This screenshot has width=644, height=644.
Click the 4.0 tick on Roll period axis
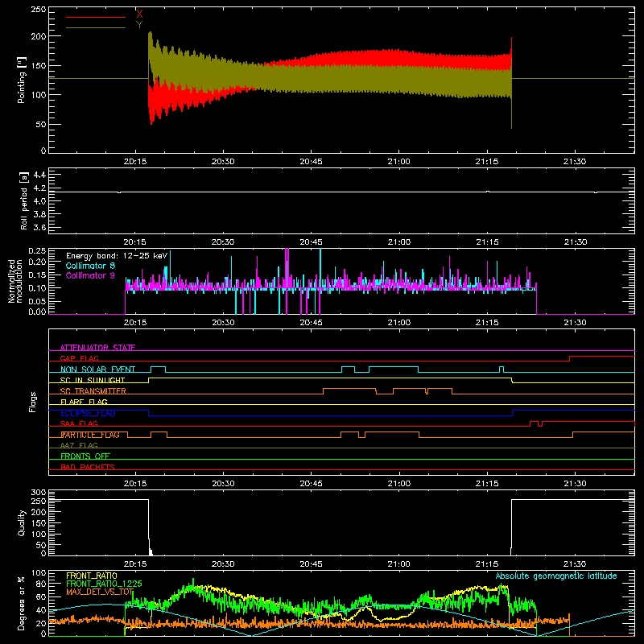click(39, 200)
